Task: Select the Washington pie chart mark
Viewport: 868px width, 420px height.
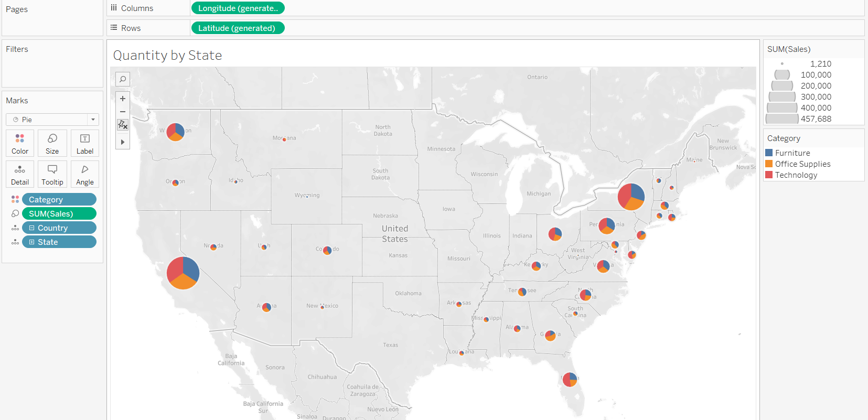Action: tap(176, 132)
